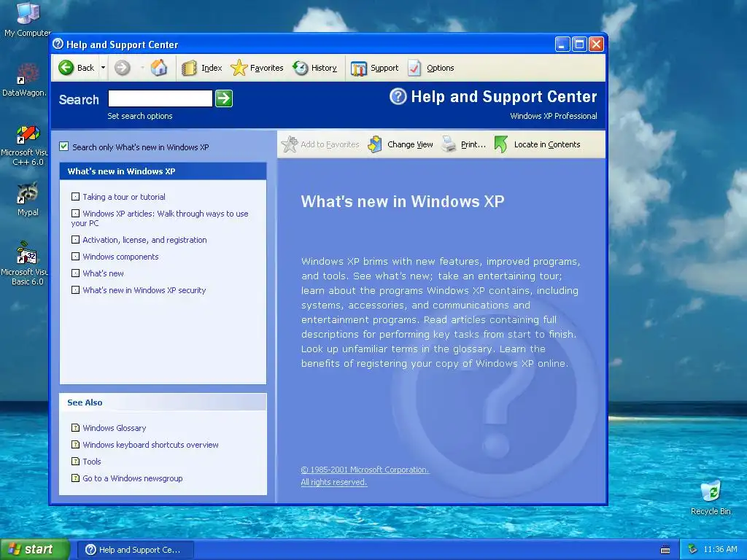Open Windows keyboard shortcuts overview
This screenshot has height=560, width=747.
tap(150, 445)
